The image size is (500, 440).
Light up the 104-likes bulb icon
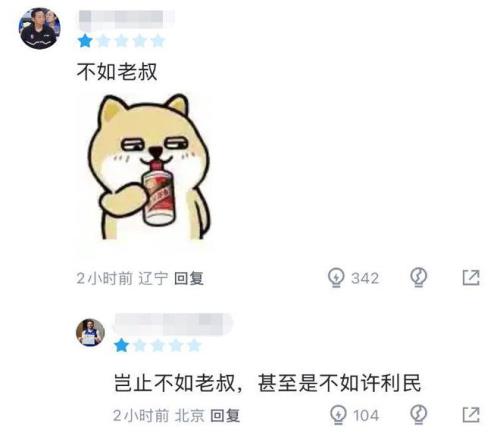(338, 415)
